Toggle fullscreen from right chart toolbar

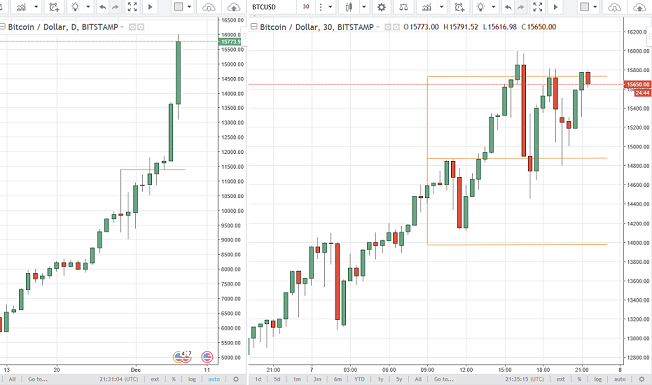click(x=538, y=7)
